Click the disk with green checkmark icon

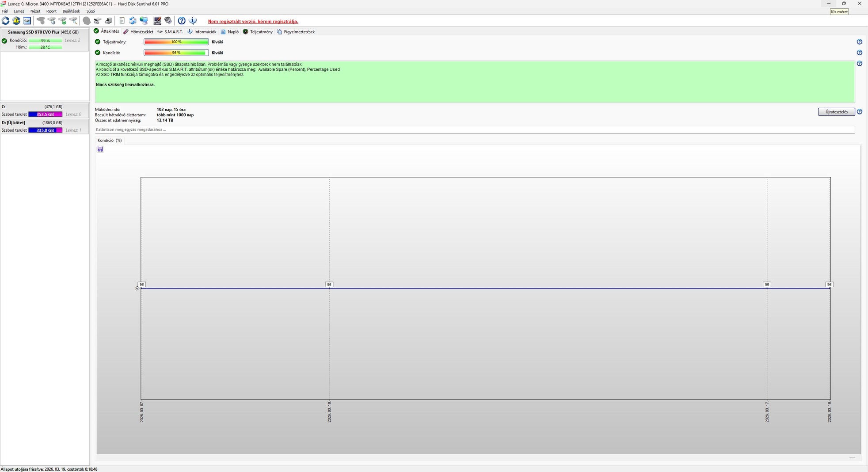click(x=62, y=21)
